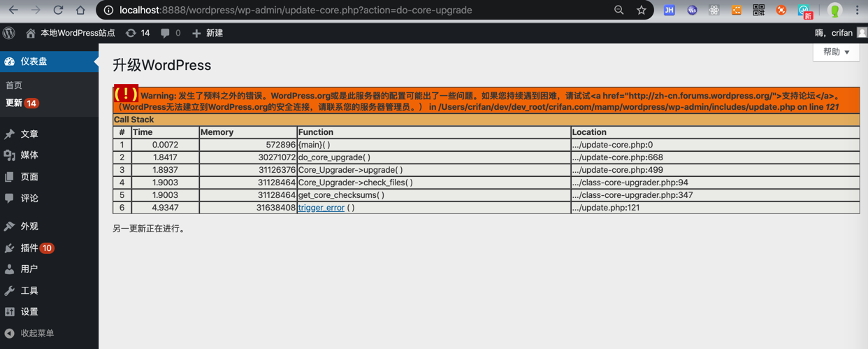The width and height of the screenshot is (868, 349).
Task: Click the browser back arrow
Action: (x=13, y=10)
